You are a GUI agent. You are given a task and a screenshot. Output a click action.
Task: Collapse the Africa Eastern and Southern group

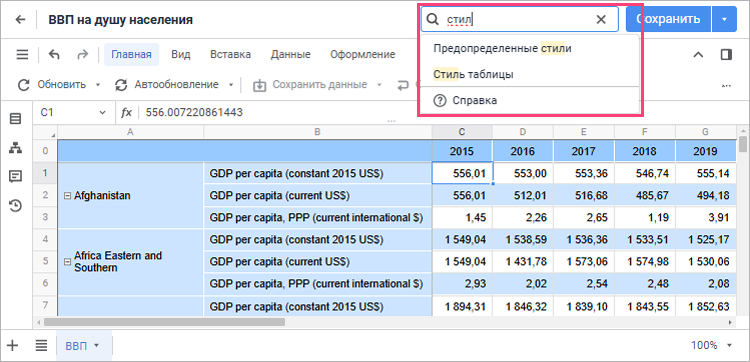(67, 262)
